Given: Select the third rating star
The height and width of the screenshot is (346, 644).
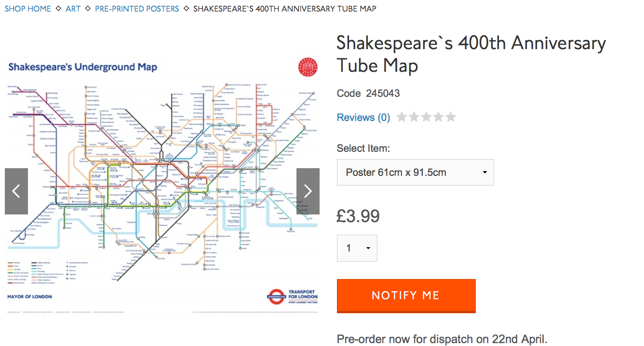Looking at the screenshot, I should [426, 117].
